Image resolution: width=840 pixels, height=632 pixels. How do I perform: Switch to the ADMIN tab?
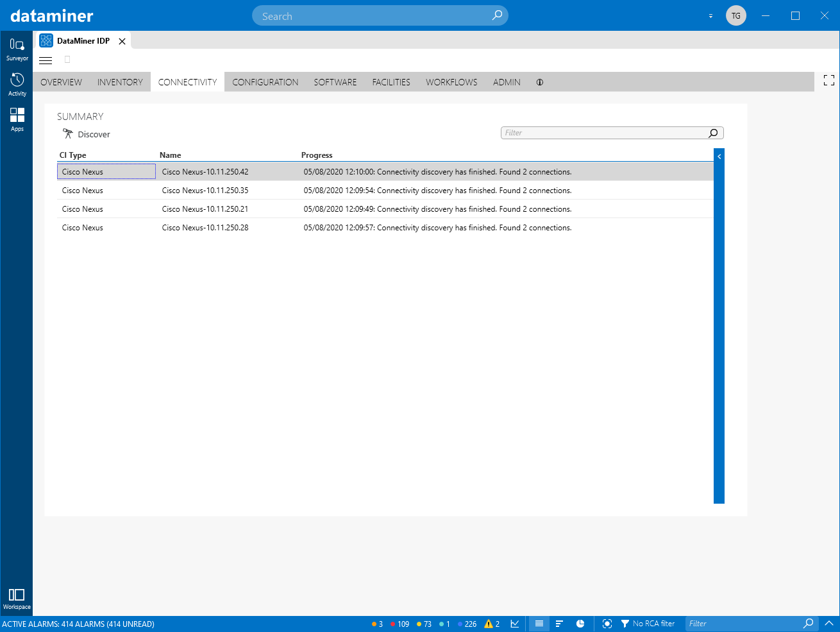tap(507, 82)
